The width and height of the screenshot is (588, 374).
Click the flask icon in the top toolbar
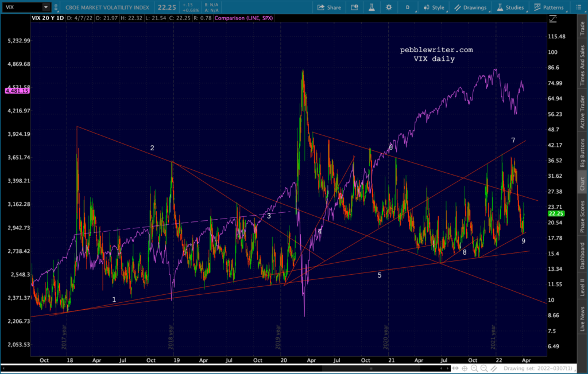click(x=372, y=7)
